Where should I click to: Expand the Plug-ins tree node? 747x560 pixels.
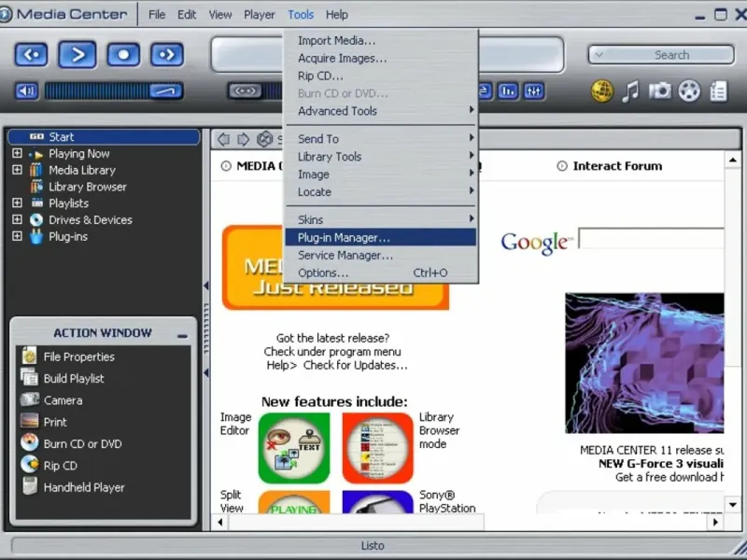(17, 236)
